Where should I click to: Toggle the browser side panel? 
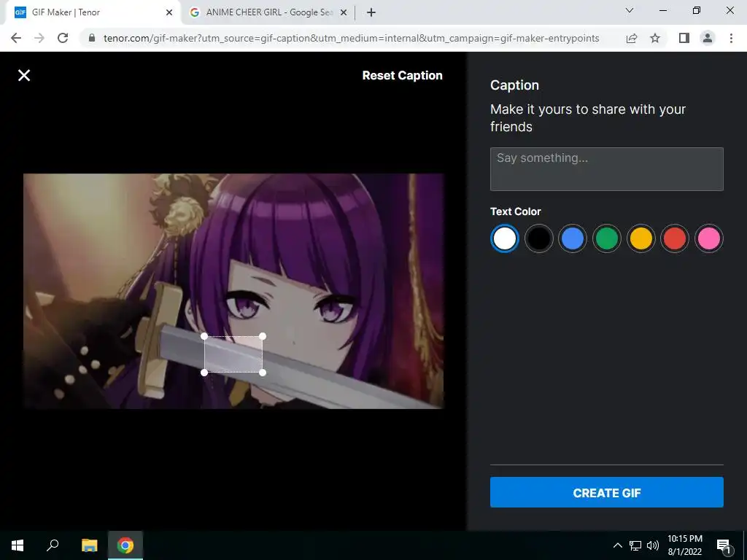click(684, 38)
